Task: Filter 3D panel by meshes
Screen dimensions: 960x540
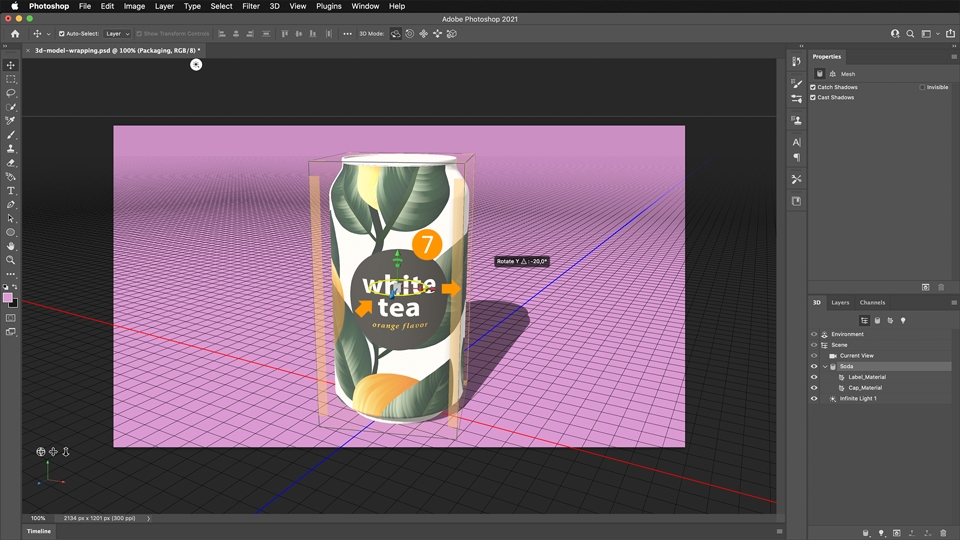Action: pyautogui.click(x=877, y=321)
